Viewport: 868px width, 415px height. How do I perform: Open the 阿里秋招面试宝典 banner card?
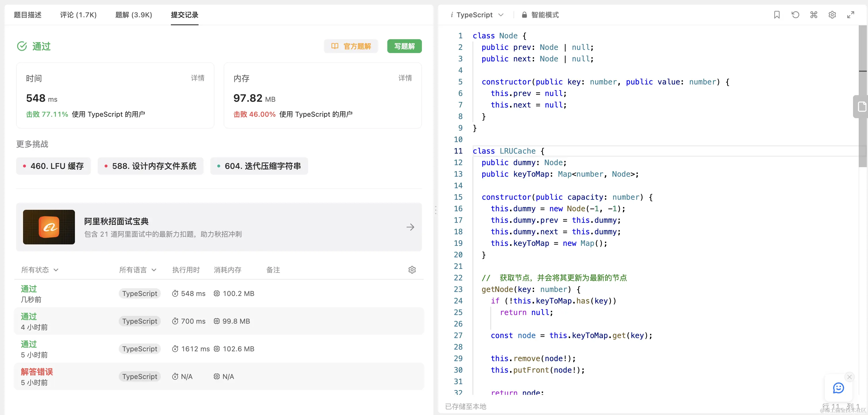[x=219, y=227]
